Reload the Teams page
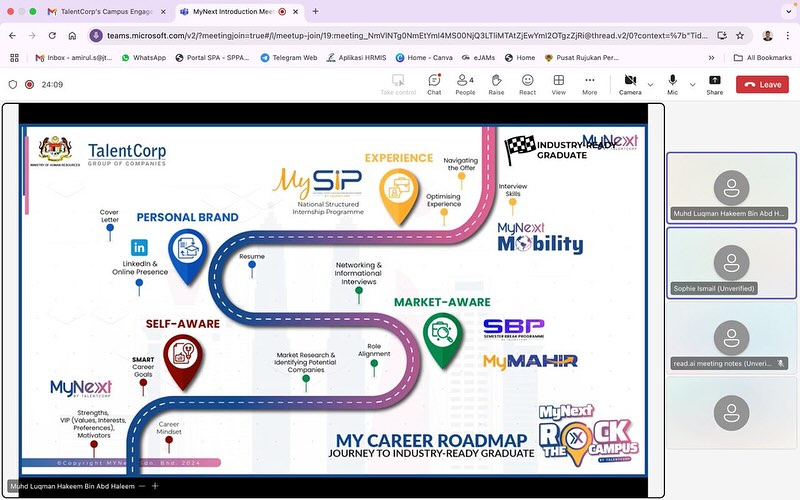Image resolution: width=800 pixels, height=500 pixels. click(x=52, y=36)
